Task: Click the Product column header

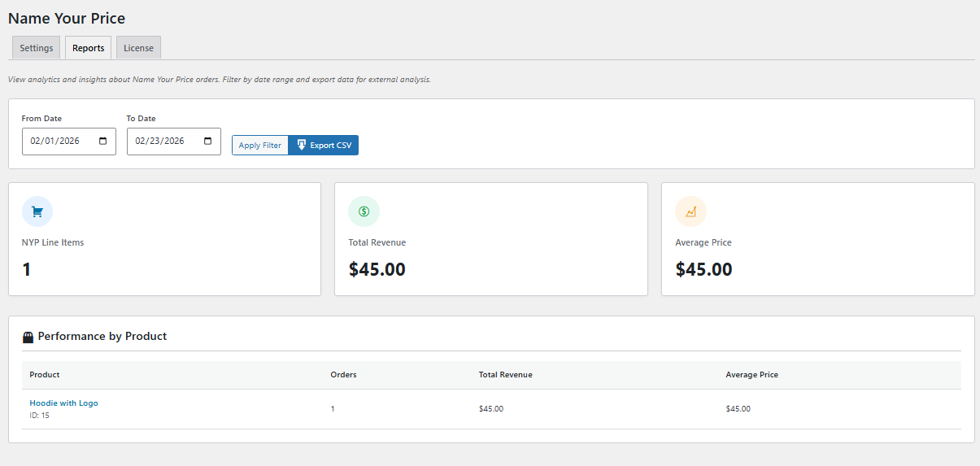Action: point(45,375)
